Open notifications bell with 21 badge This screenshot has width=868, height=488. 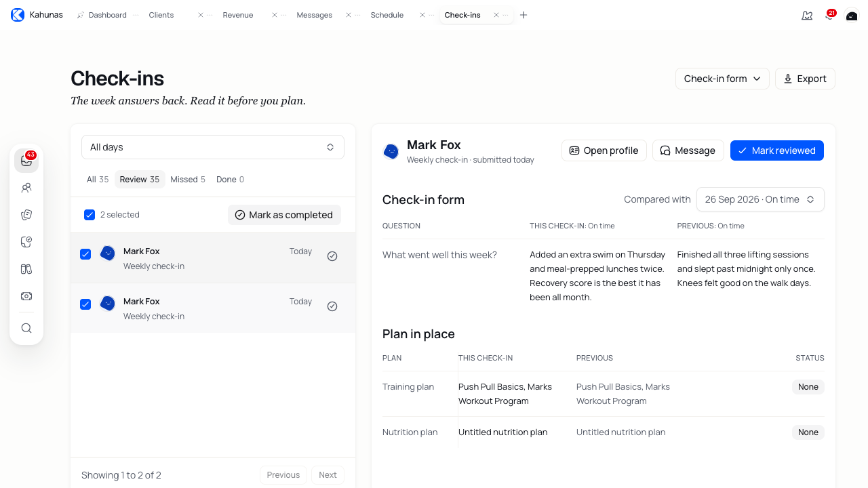pyautogui.click(x=829, y=15)
